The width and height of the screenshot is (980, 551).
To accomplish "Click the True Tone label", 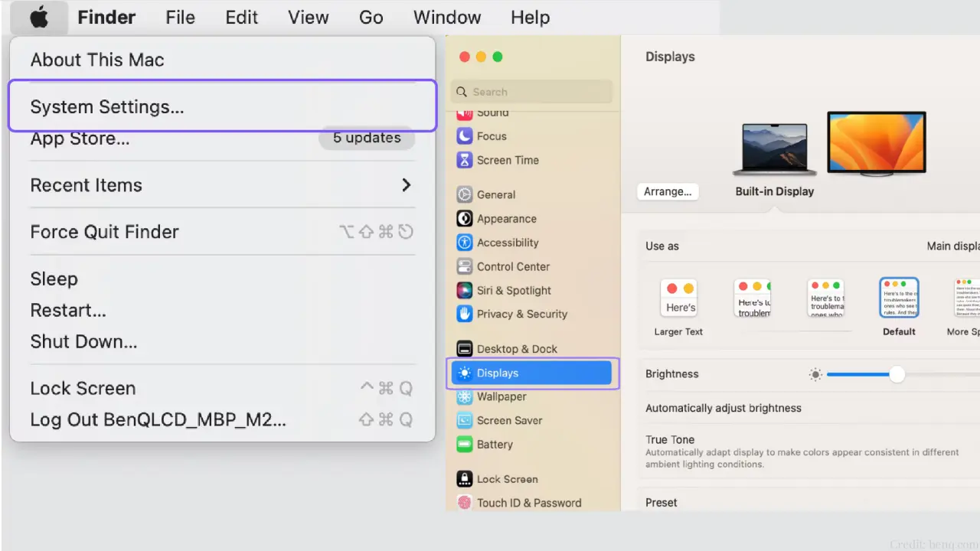I will pyautogui.click(x=670, y=439).
